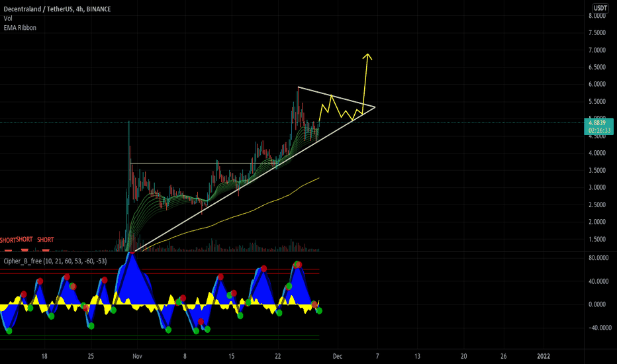Select the horizontal white resistance line
The image size is (617, 364).
[204, 163]
